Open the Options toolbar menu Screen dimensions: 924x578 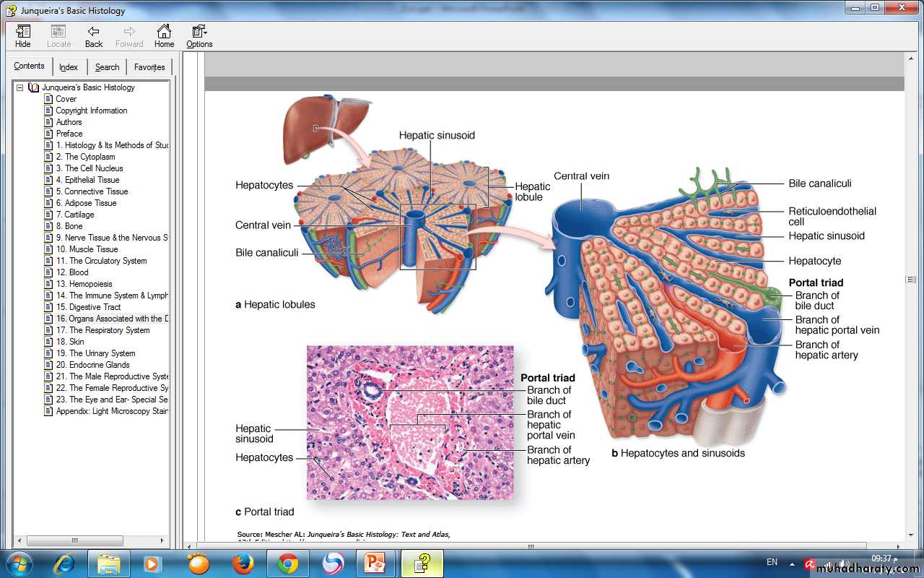pos(199,35)
